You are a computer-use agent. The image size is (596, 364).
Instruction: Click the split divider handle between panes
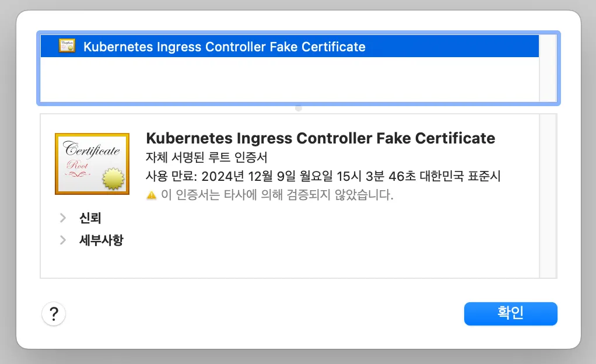click(299, 108)
